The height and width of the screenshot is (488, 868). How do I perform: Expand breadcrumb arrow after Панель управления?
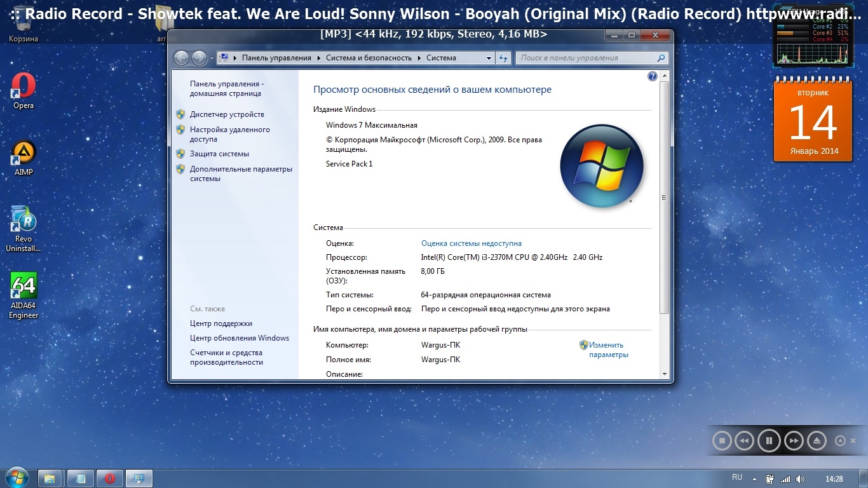(x=319, y=58)
